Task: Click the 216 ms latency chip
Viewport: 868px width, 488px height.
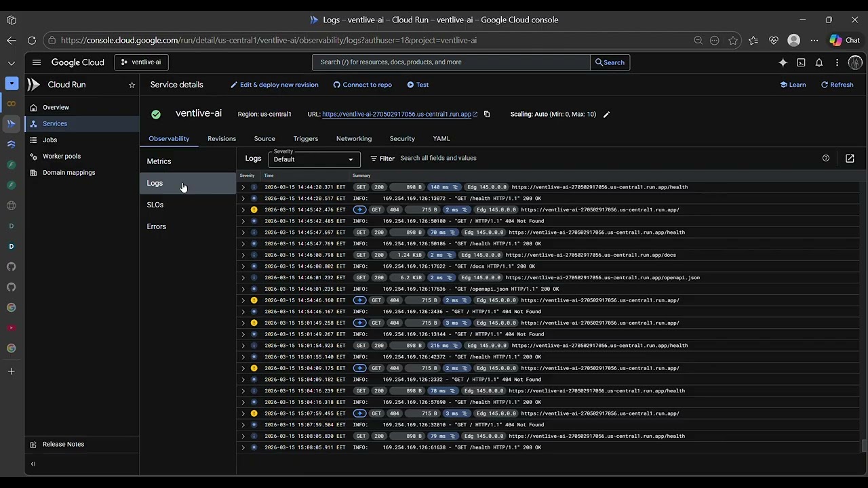Action: point(444,346)
